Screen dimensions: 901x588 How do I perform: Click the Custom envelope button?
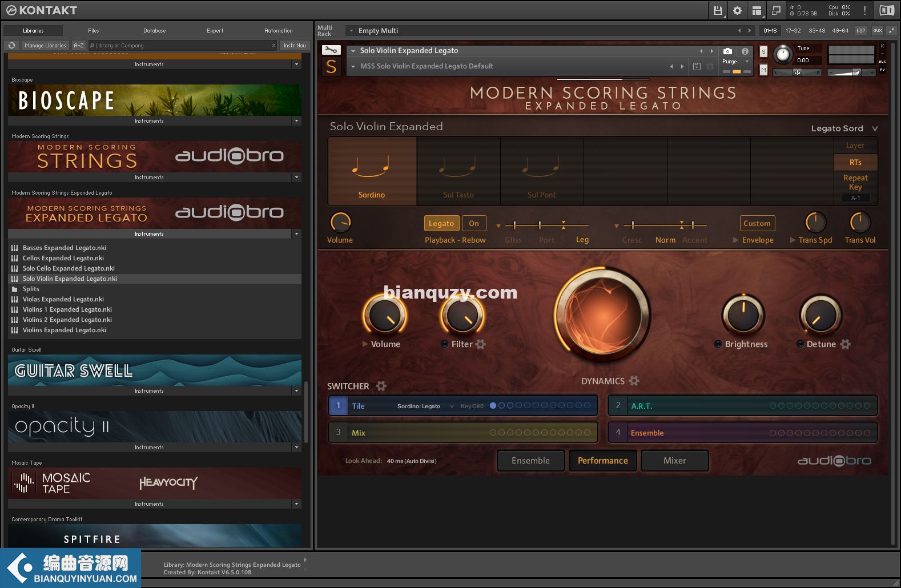coord(757,223)
